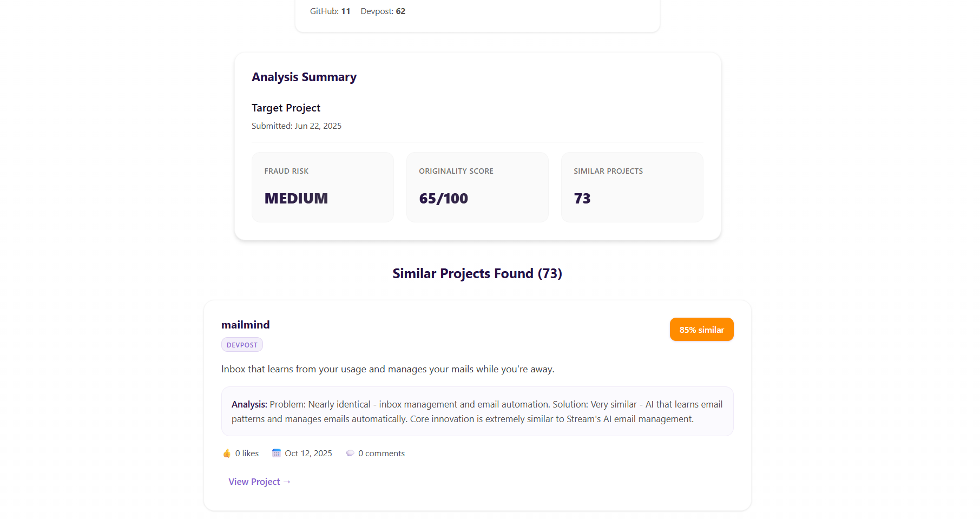
Task: Click the Target Project label
Action: (286, 108)
